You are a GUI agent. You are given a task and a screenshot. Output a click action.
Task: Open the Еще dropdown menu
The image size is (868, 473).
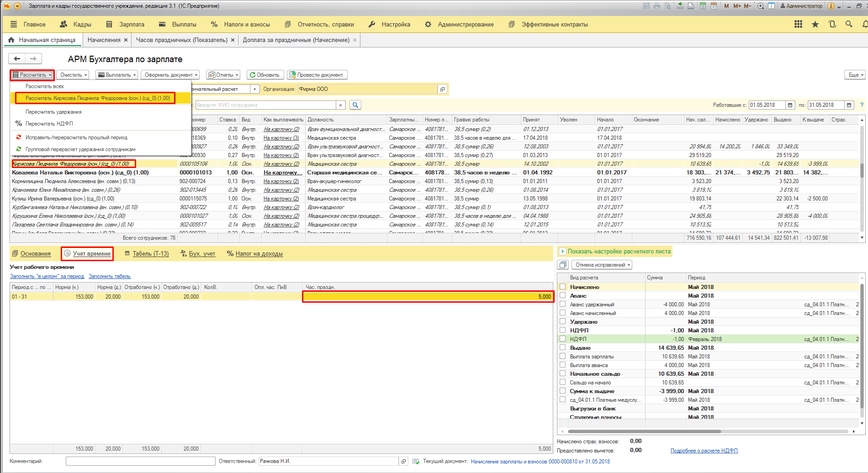click(x=855, y=75)
